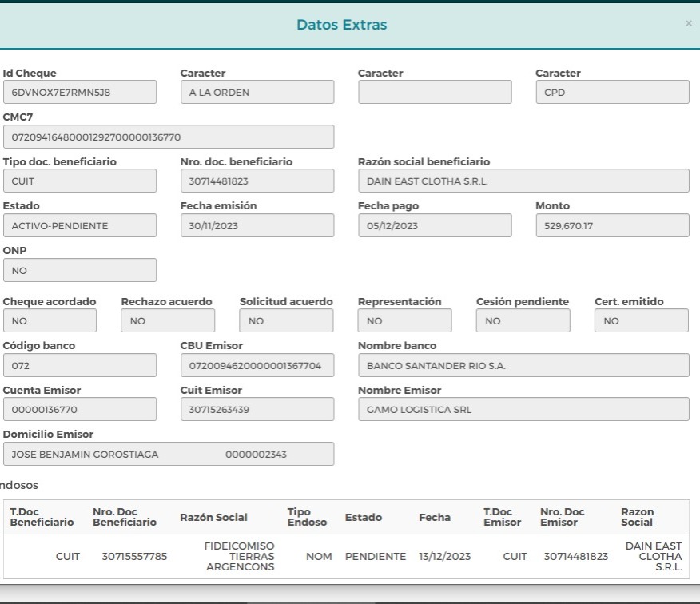Click the Nombre banco field
The height and width of the screenshot is (604, 700).
pyautogui.click(x=523, y=365)
